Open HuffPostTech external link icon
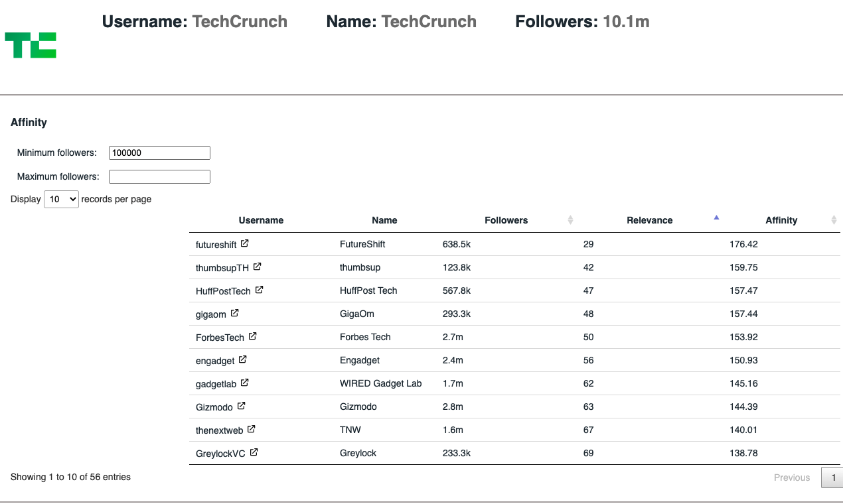Screen dimensions: 843x504 pyautogui.click(x=259, y=290)
